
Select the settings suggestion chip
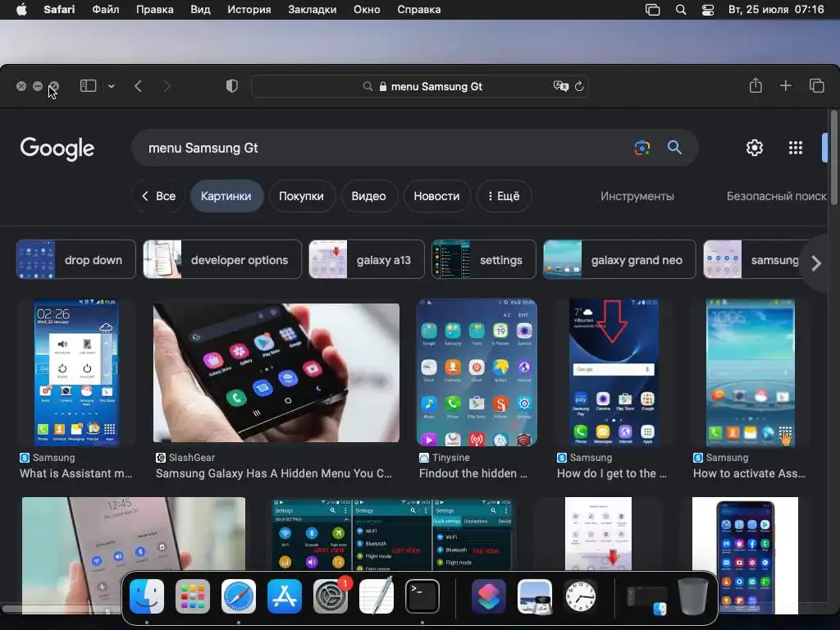click(x=484, y=259)
